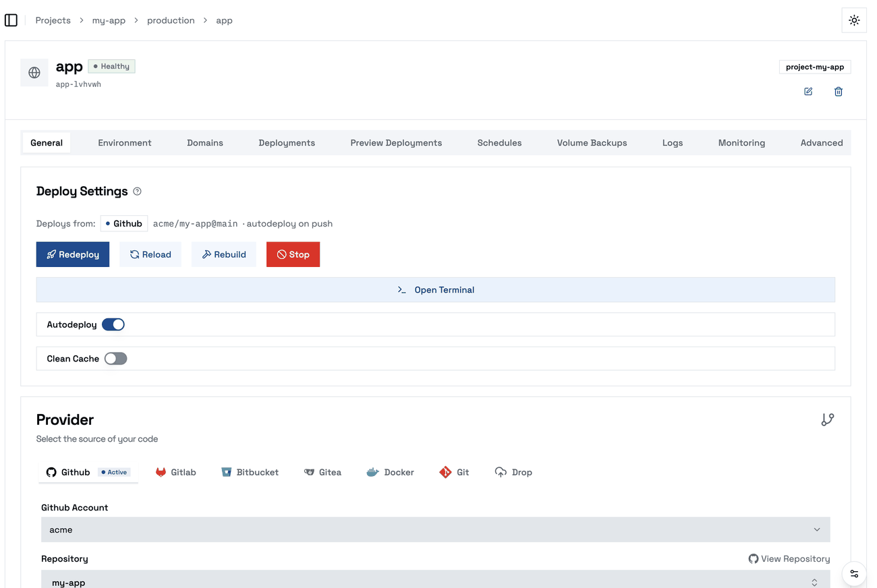The width and height of the screenshot is (877, 588).
Task: Select the Bitbucket provider
Action: tap(250, 472)
